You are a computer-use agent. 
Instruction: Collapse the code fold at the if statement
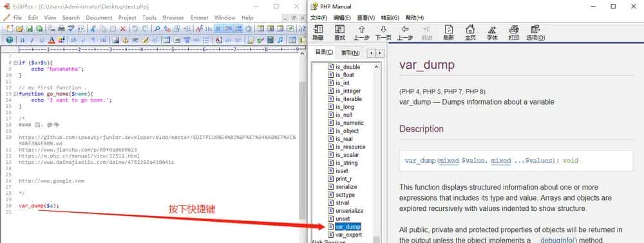[15, 63]
